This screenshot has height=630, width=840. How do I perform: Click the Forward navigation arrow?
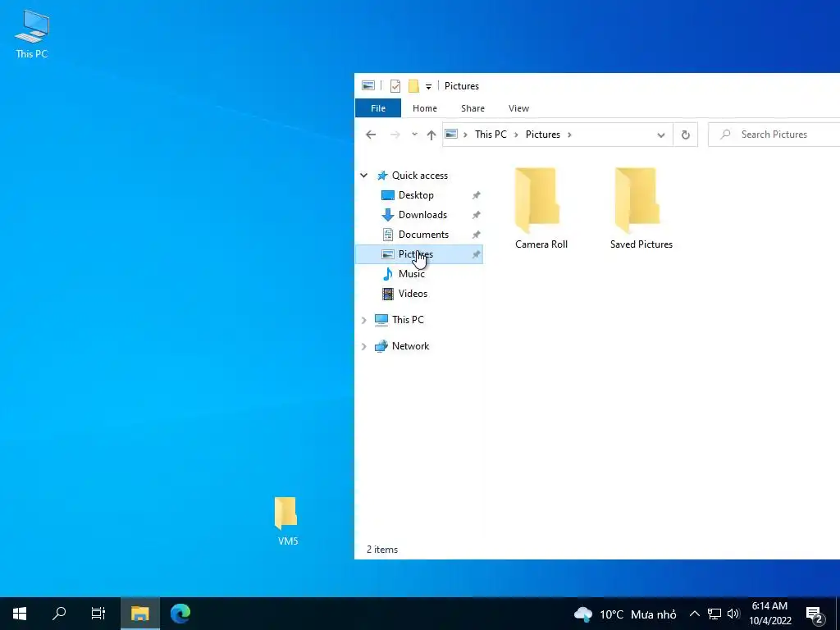coord(395,135)
